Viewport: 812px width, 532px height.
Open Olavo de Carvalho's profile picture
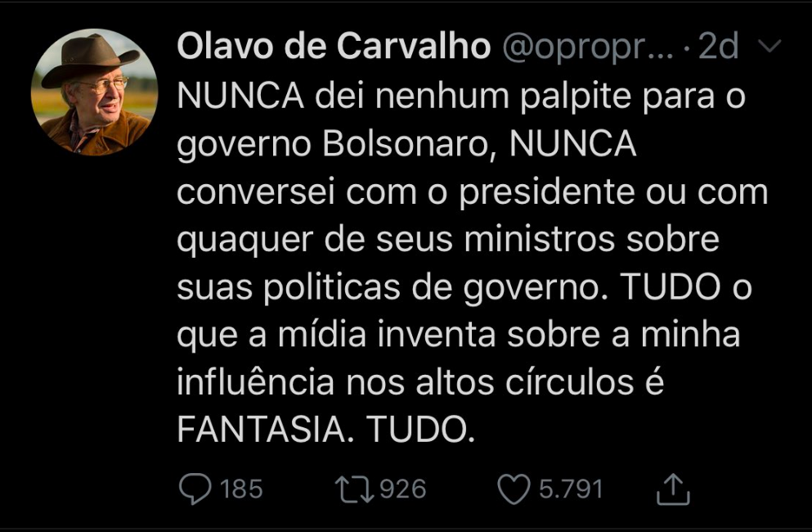click(x=94, y=92)
